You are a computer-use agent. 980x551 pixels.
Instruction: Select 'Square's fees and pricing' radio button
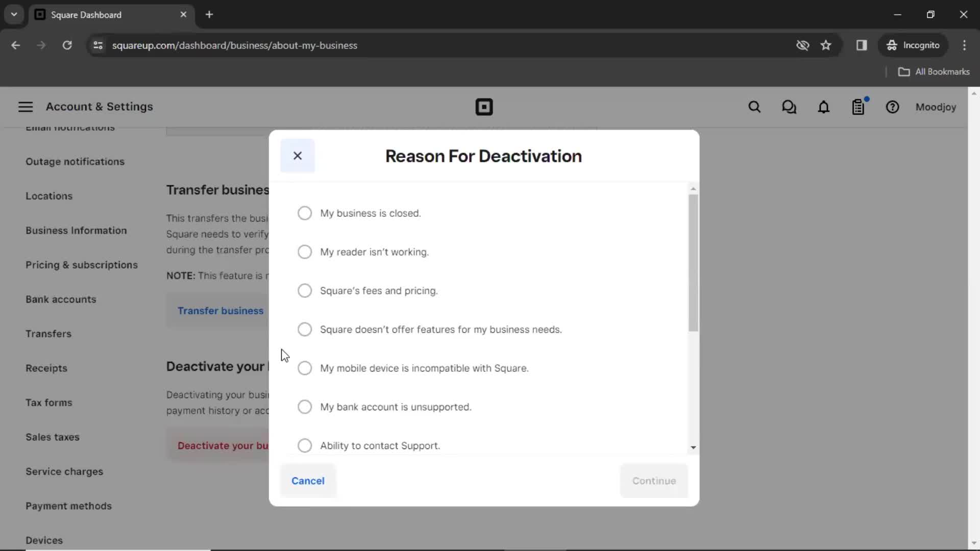[x=304, y=291]
